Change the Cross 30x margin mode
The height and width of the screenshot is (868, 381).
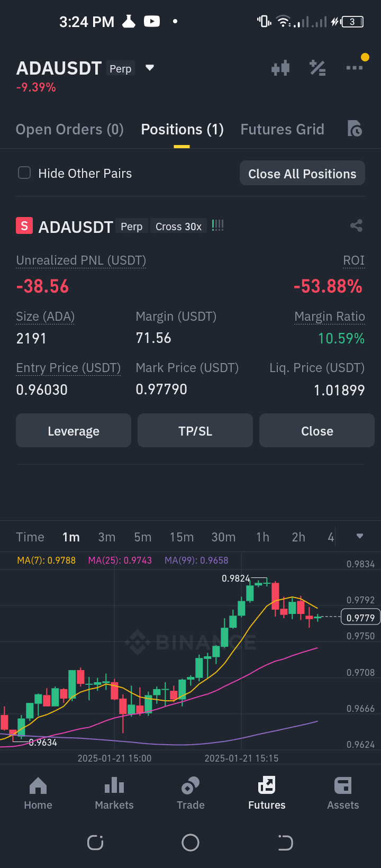pyautogui.click(x=178, y=227)
